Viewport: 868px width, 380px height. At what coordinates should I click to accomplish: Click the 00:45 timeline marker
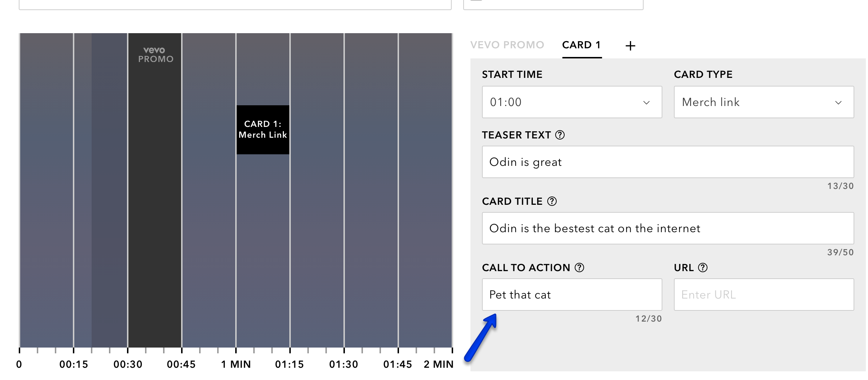(181, 363)
